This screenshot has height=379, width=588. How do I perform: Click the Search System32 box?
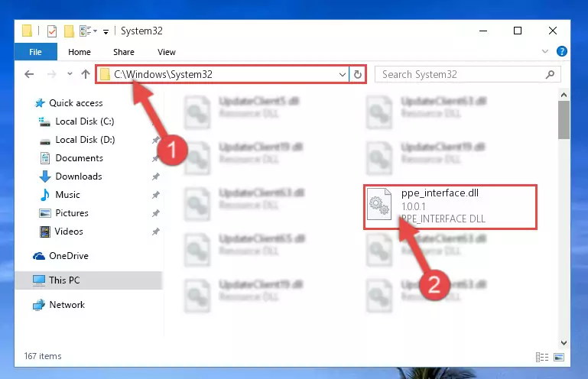(x=468, y=74)
